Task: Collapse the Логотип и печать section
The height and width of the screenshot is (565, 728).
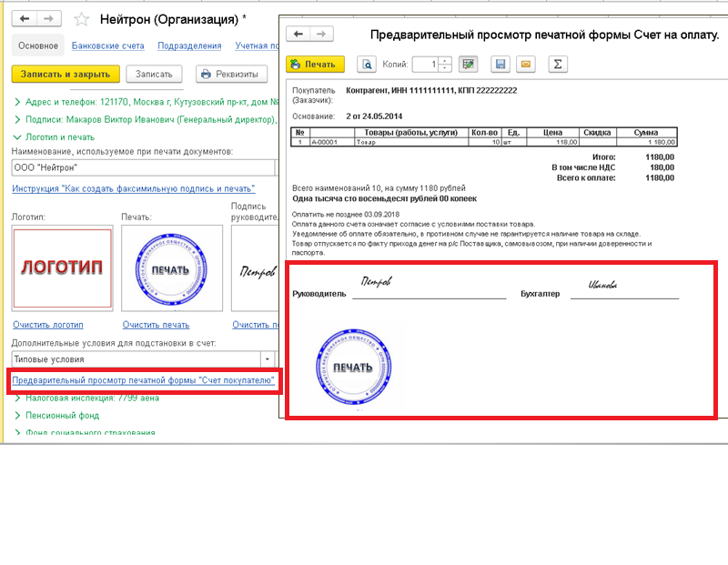Action: pyautogui.click(x=54, y=137)
